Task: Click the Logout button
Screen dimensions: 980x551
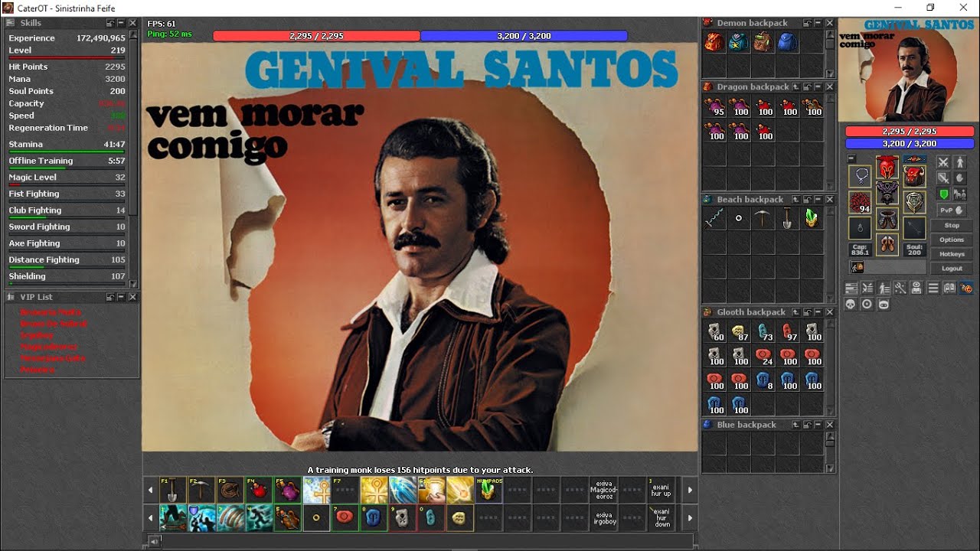Action: [952, 269]
